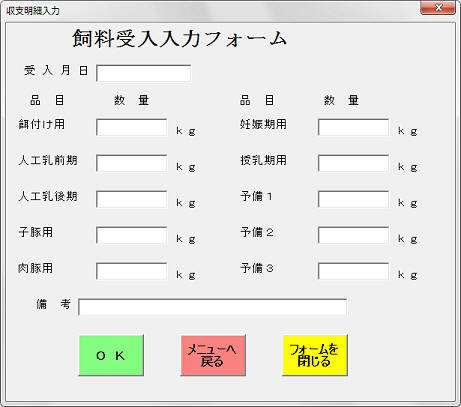The image size is (461, 407).
Task: Select the 人工乳前期 quantity field
Action: [x=132, y=163]
